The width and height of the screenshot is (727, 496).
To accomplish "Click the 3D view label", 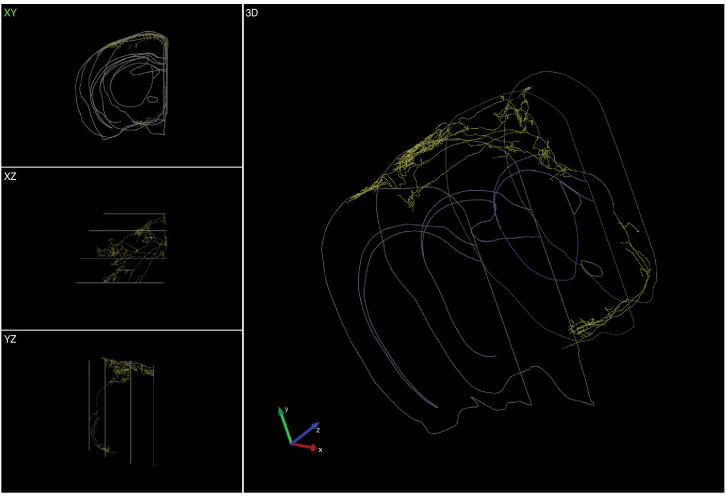I will pyautogui.click(x=252, y=13).
